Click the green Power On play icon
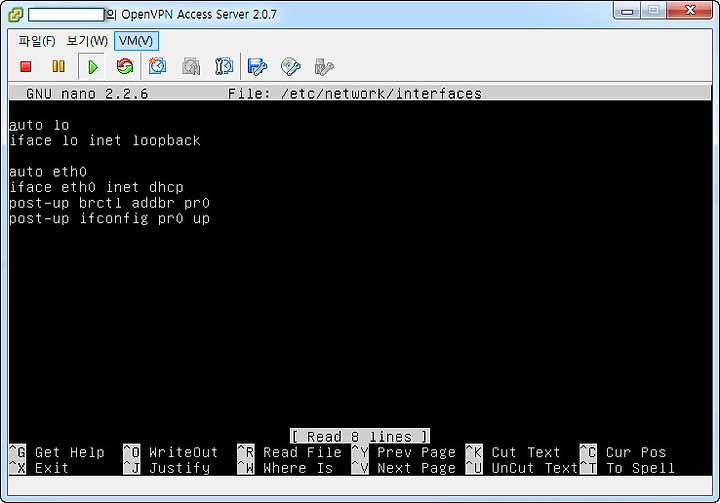The width and height of the screenshot is (720, 503). (x=92, y=67)
